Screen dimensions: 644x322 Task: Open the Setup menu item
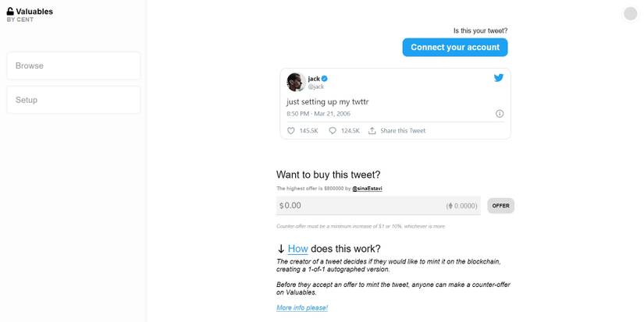73,100
